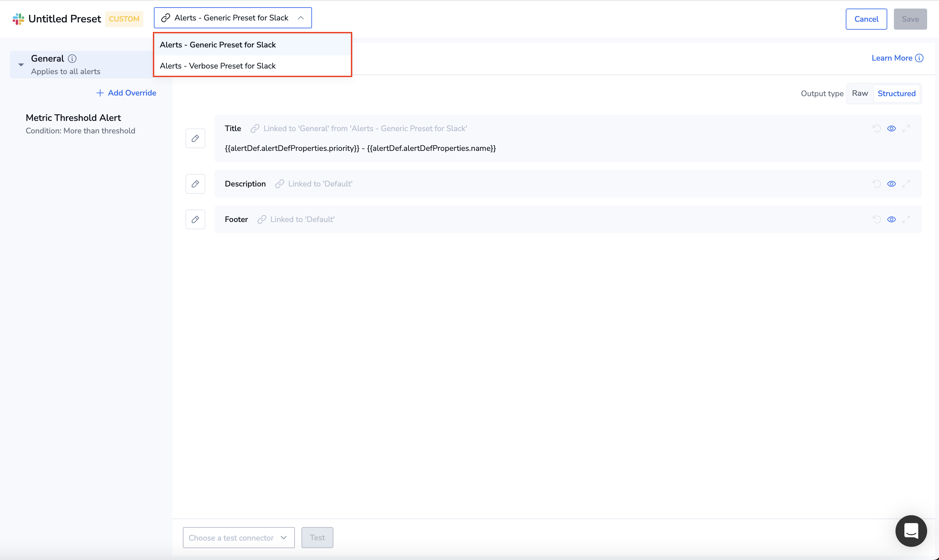
Task: Click the link icon beside Title
Action: tap(255, 129)
